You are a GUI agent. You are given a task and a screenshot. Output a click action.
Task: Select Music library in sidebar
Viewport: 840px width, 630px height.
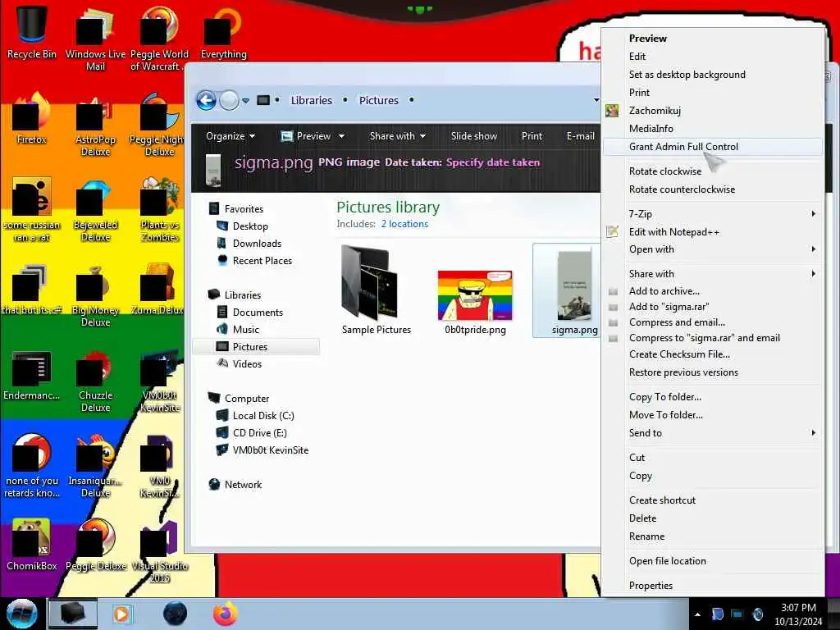(245, 330)
